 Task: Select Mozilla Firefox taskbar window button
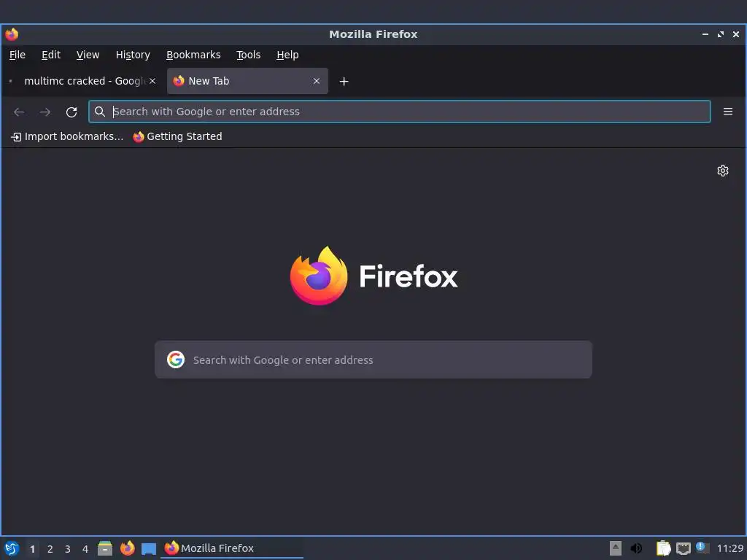click(x=232, y=548)
